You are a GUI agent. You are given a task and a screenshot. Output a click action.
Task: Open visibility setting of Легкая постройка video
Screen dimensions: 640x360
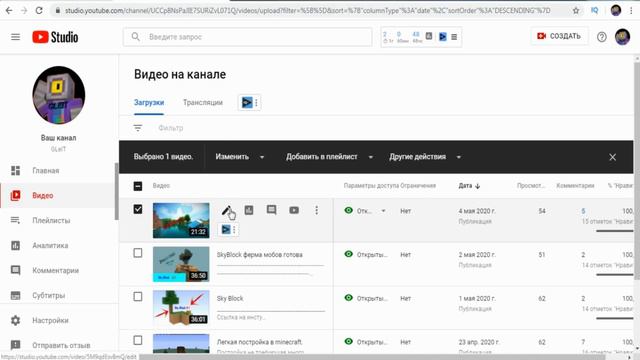[365, 342]
